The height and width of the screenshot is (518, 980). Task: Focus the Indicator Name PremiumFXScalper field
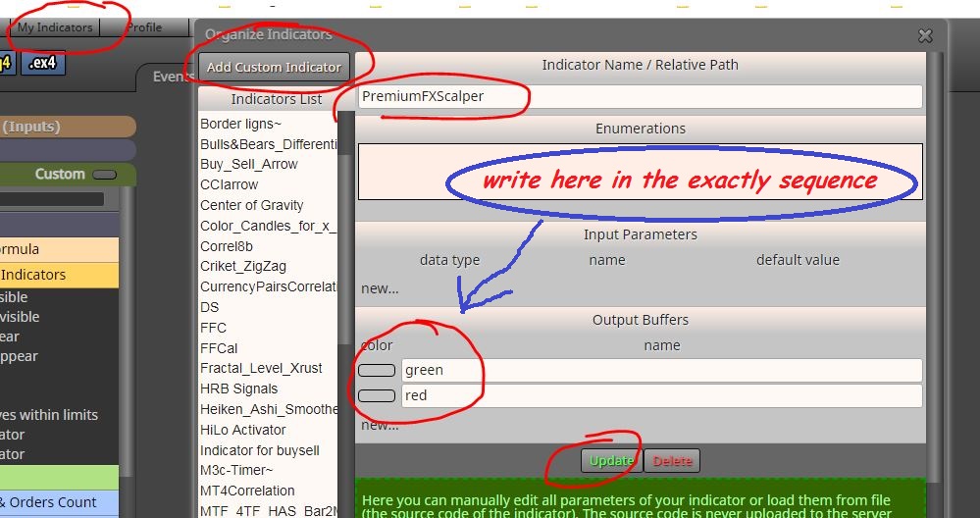[x=640, y=96]
